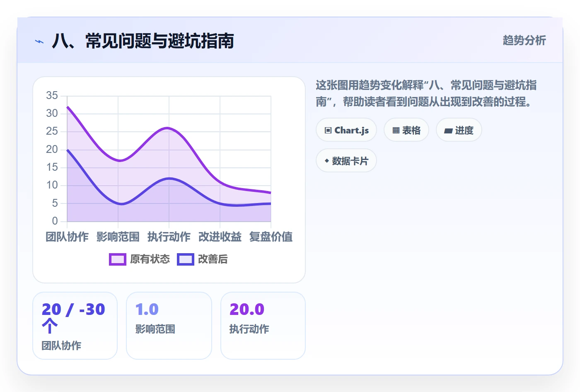This screenshot has width=580, height=392.
Task: Click the 执行动作 axis label
Action: click(169, 237)
